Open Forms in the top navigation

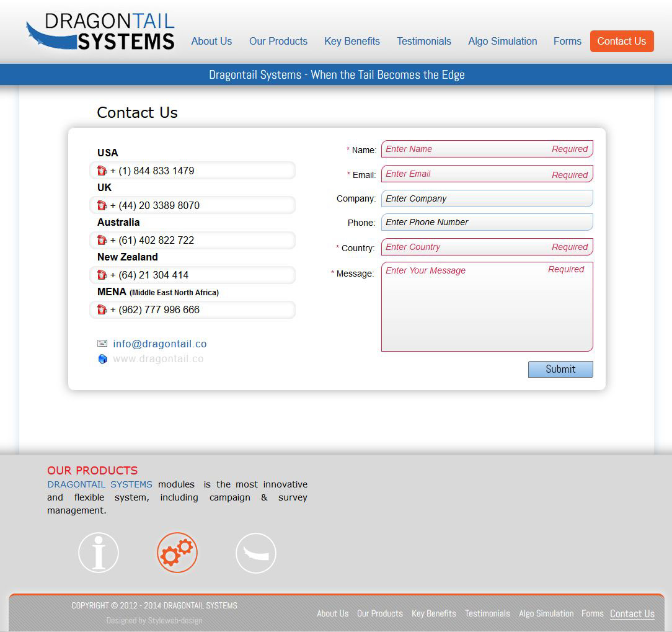click(567, 41)
